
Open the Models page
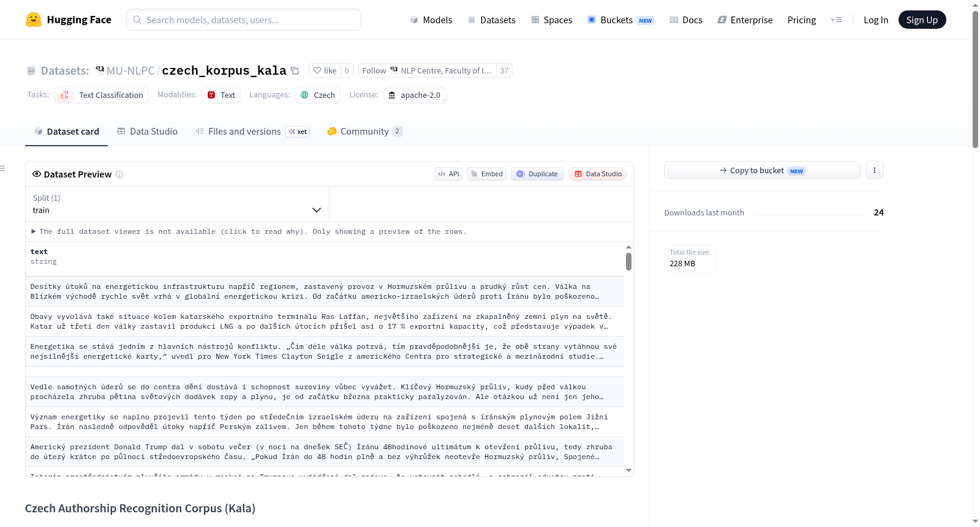431,20
